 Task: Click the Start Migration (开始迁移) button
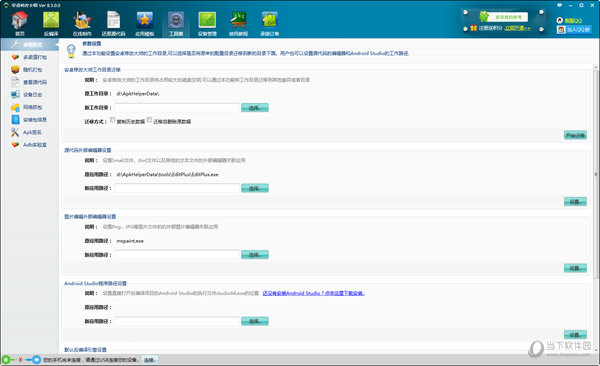tap(575, 135)
